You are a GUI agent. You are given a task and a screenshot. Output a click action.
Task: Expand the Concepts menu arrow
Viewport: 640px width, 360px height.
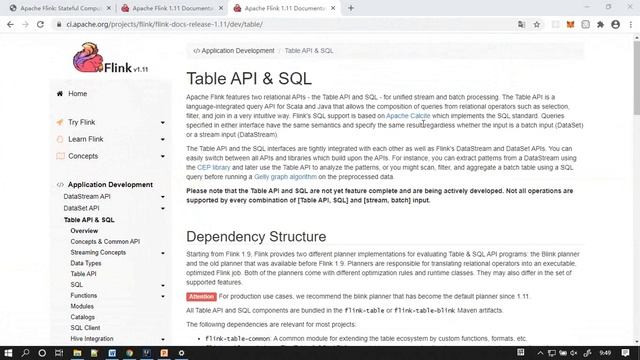coord(162,156)
